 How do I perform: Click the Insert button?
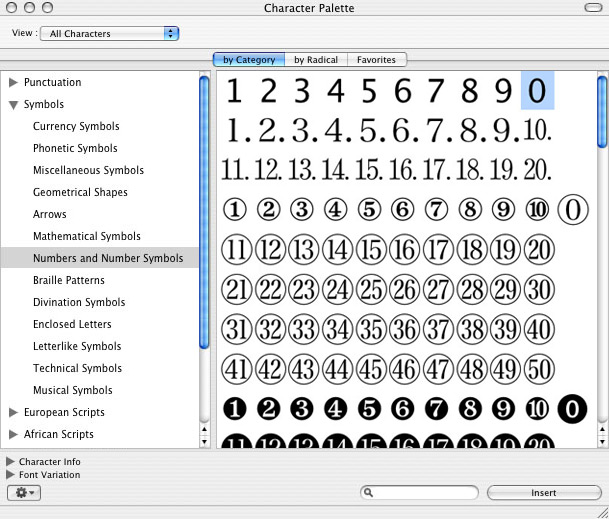pos(544,493)
